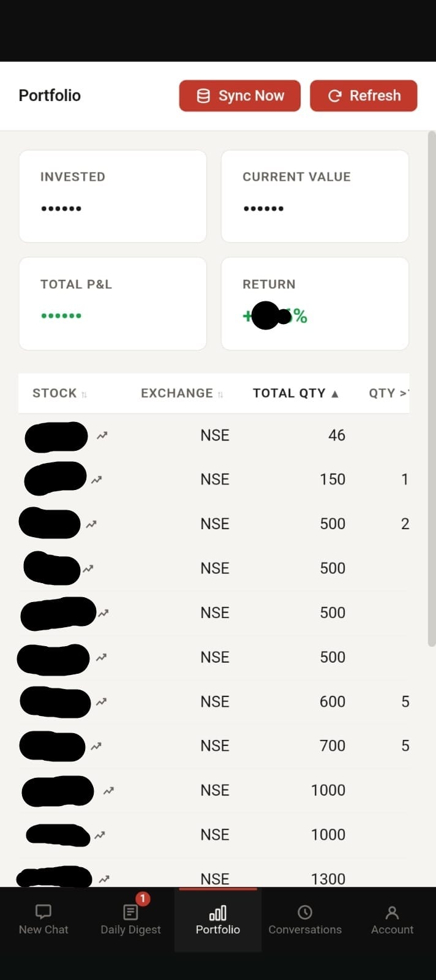The image size is (436, 980).
Task: Select the RETURN percentage card
Action: [x=315, y=304]
